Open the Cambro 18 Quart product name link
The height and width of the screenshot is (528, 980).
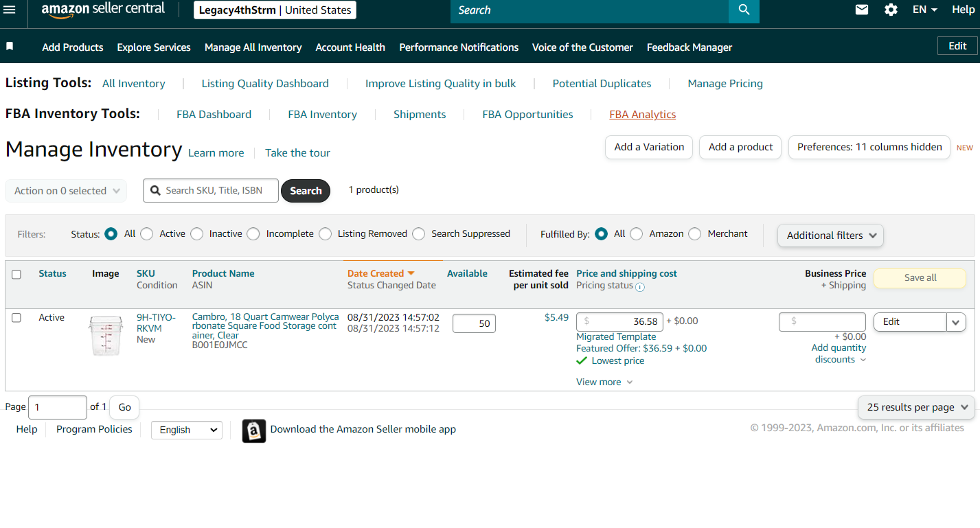click(x=266, y=326)
